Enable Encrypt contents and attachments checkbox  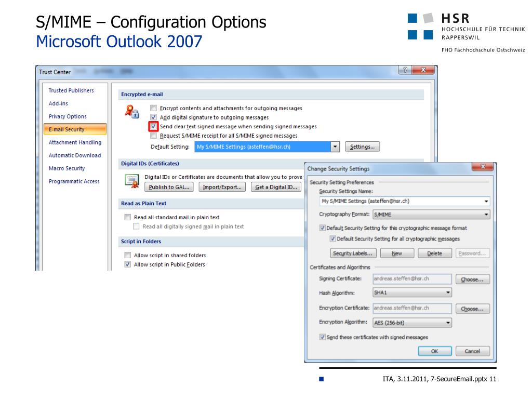[153, 108]
